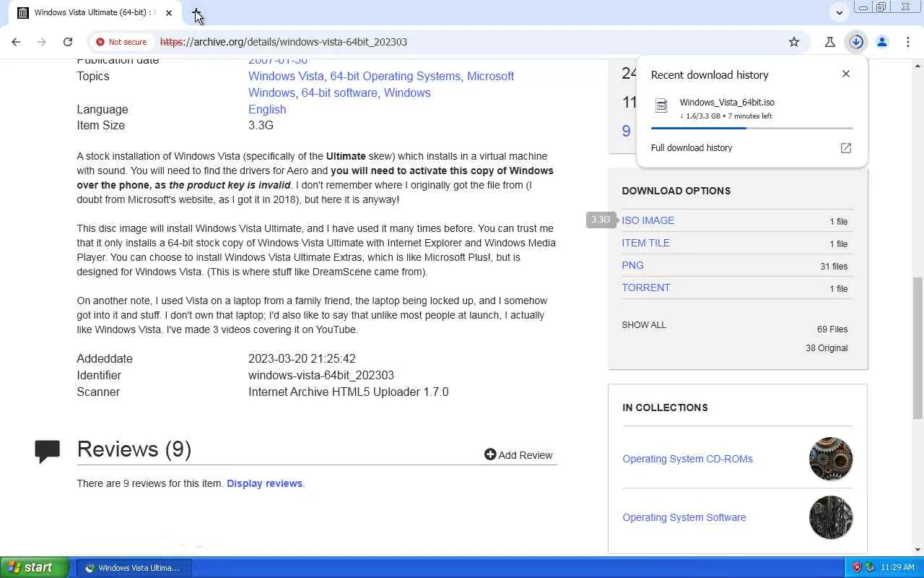
Task: Click Add Review text
Action: (526, 455)
